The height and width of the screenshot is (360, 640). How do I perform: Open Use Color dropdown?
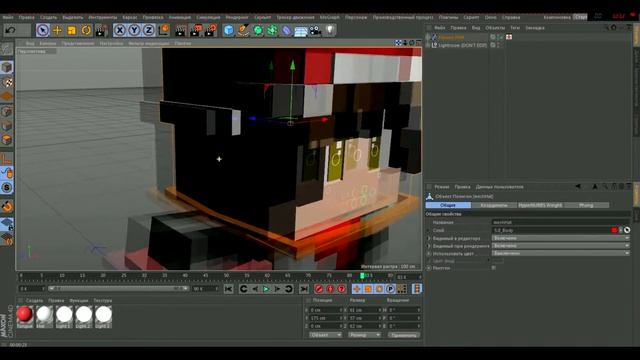(x=560, y=253)
